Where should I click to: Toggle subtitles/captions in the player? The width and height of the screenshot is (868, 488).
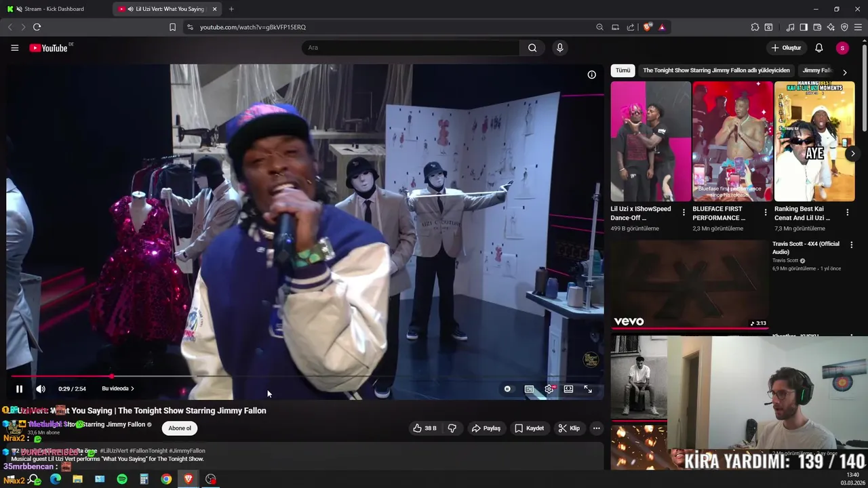pyautogui.click(x=529, y=389)
